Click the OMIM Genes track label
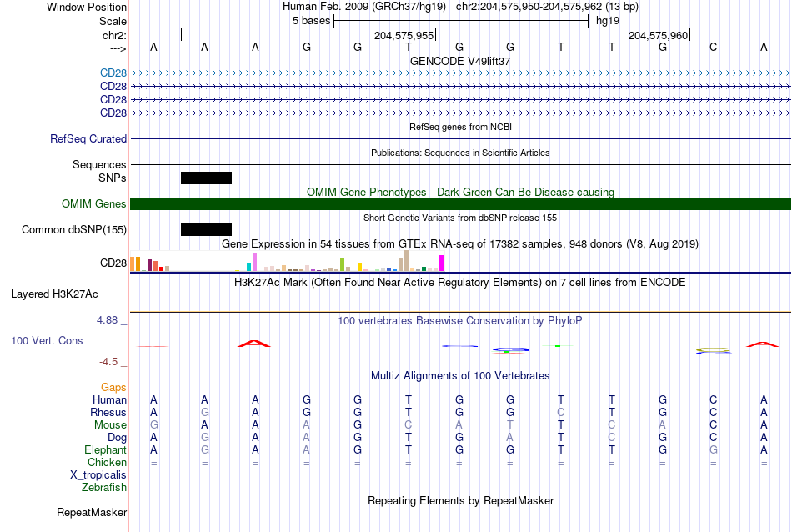The height and width of the screenshot is (532, 792). 94,203
